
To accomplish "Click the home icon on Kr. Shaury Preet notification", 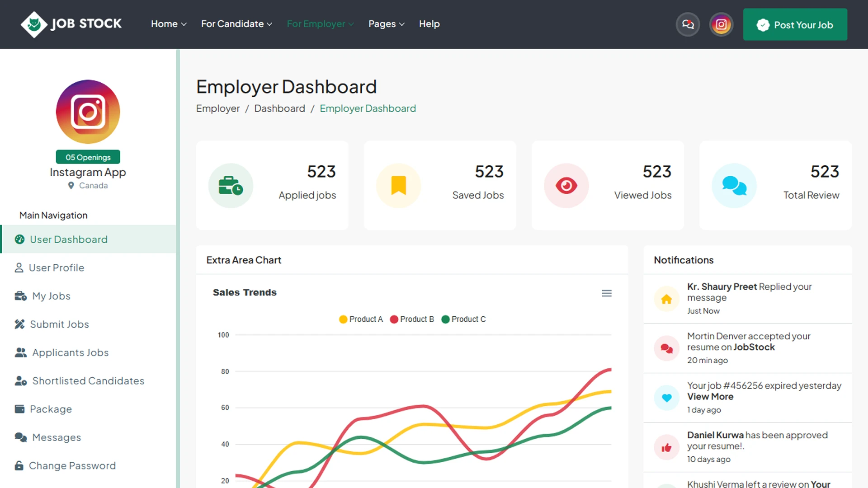I will tap(666, 299).
